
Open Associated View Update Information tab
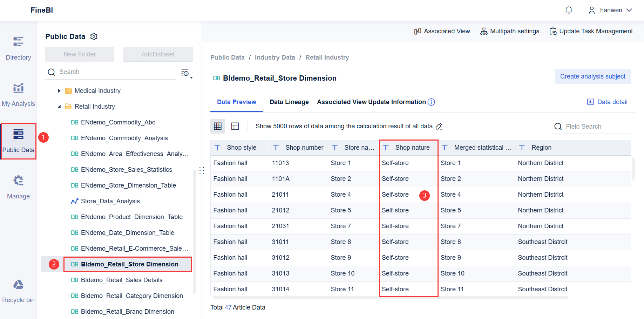point(371,102)
